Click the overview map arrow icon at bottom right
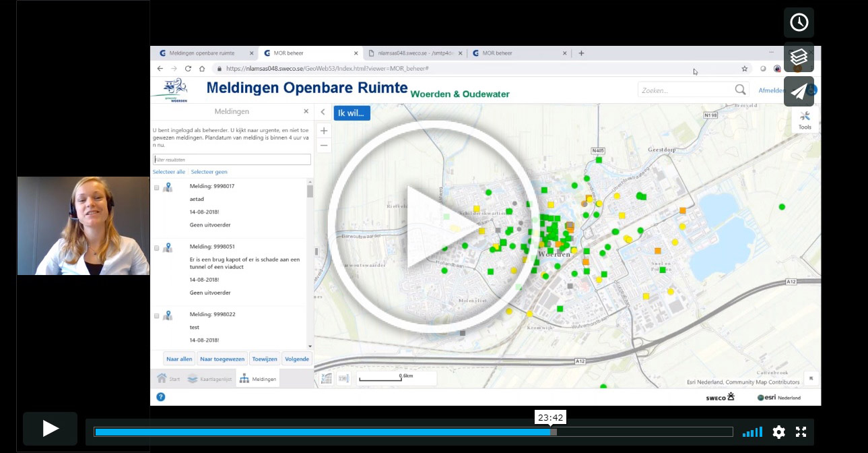Viewport: 868px width, 453px height. (x=811, y=378)
